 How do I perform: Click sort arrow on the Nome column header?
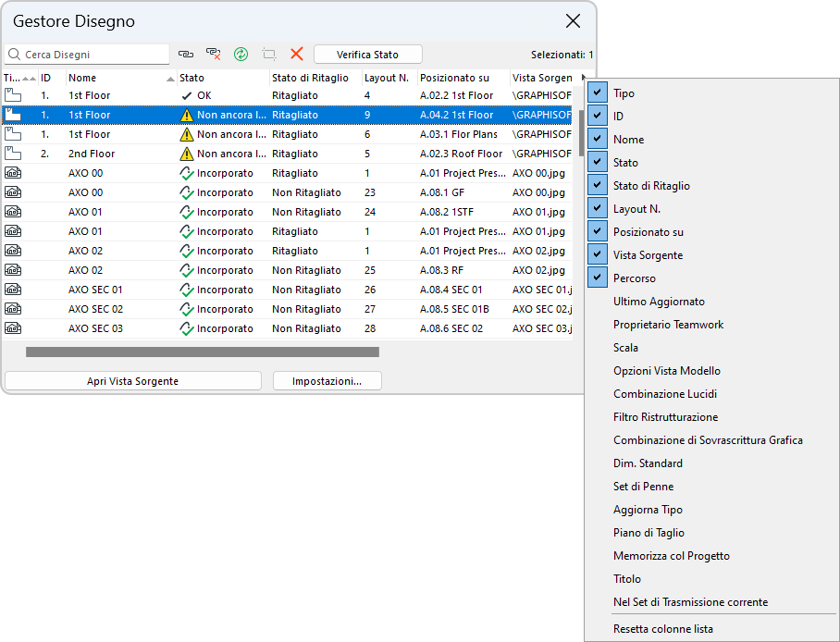click(170, 79)
